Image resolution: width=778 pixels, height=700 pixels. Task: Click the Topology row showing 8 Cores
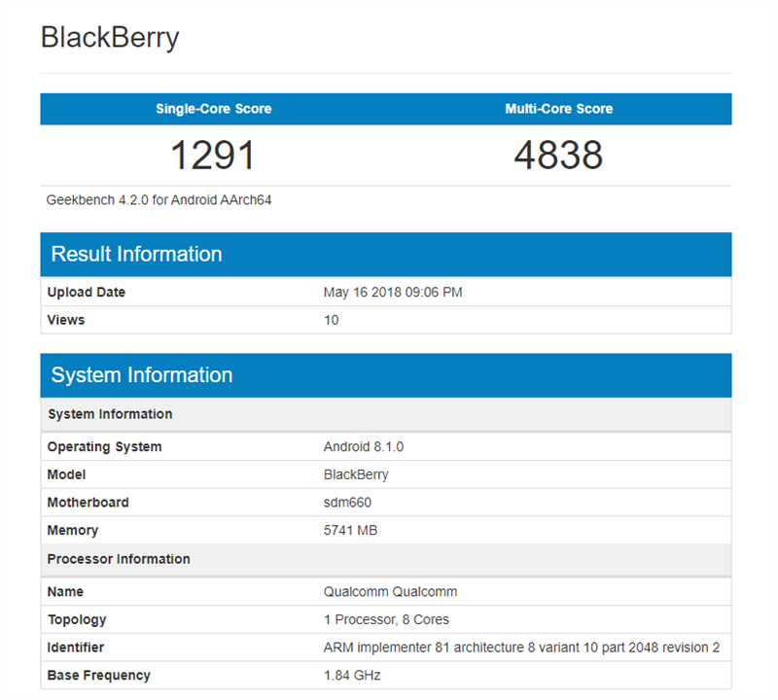[383, 619]
